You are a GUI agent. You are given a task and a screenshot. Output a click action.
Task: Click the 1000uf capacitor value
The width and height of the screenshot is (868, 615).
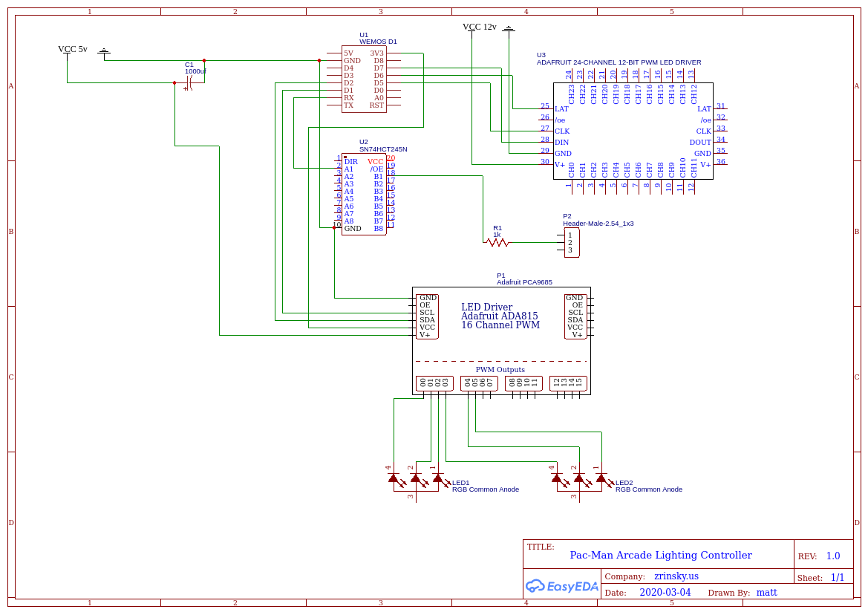(x=195, y=71)
